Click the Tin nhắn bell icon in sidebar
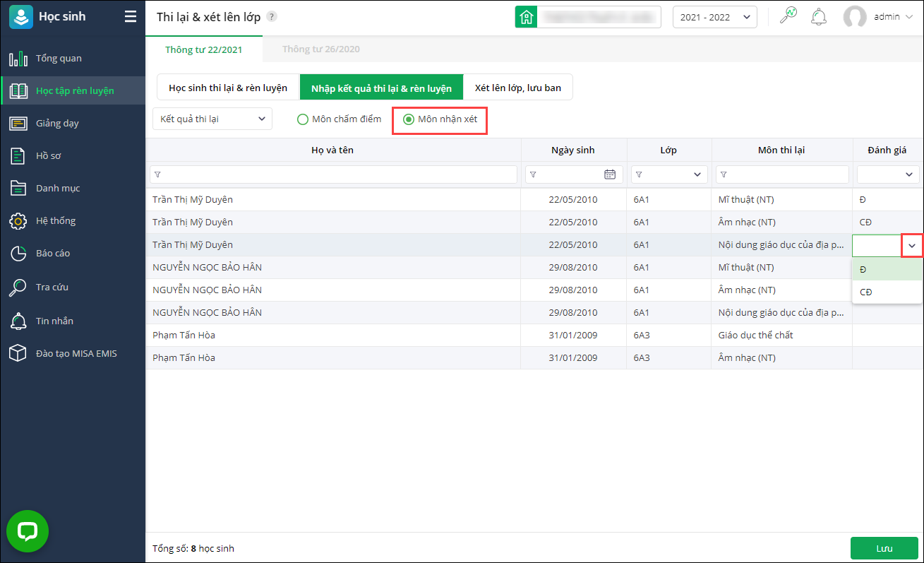 pos(18,321)
